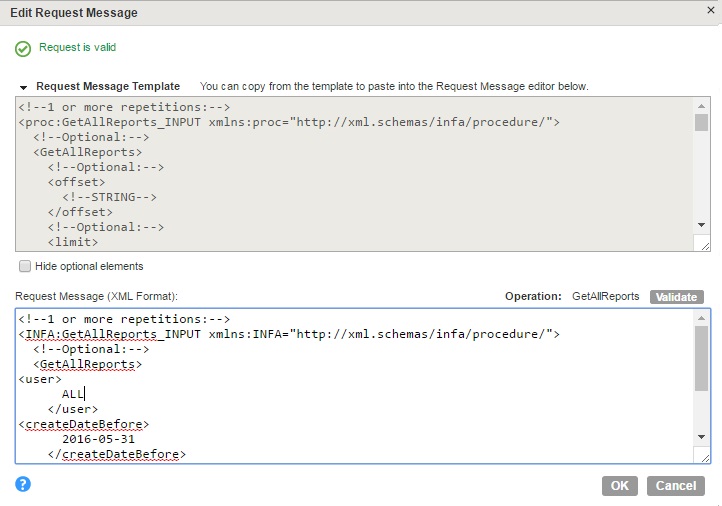Image resolution: width=722 pixels, height=506 pixels.
Task: Click the 'proc:GetAllReports_INPUT' line in the template
Action: [289, 122]
